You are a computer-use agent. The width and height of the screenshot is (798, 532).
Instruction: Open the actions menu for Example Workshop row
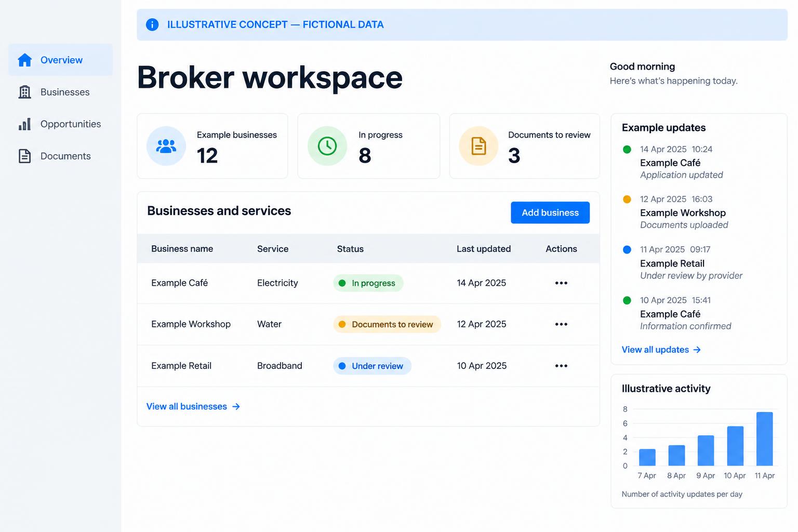pos(561,324)
